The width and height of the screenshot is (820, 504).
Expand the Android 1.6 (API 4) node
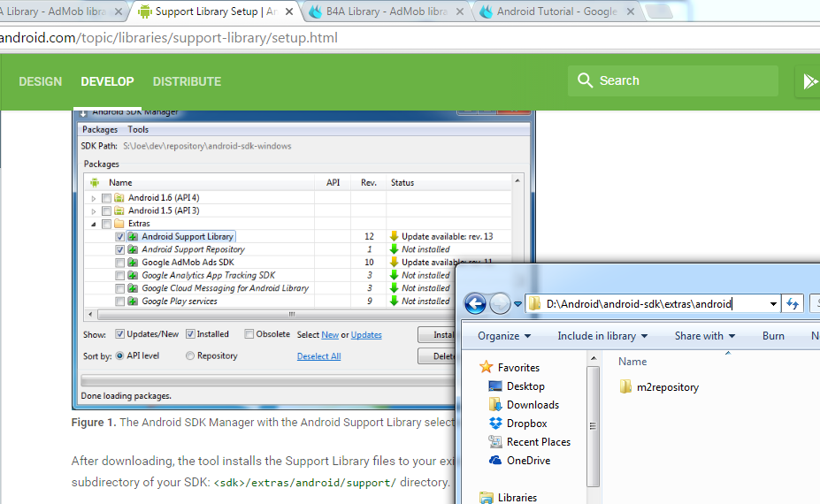(x=94, y=198)
